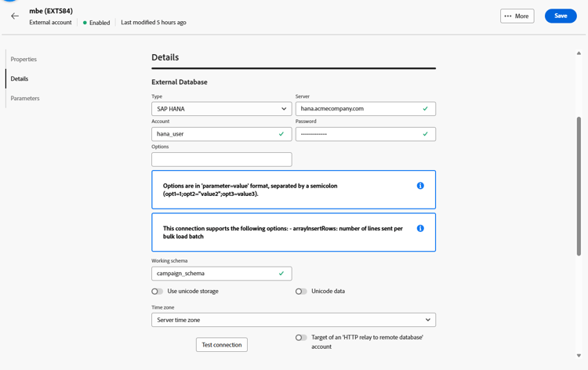Expand the Time zone dropdown
588x370 pixels.
point(293,320)
